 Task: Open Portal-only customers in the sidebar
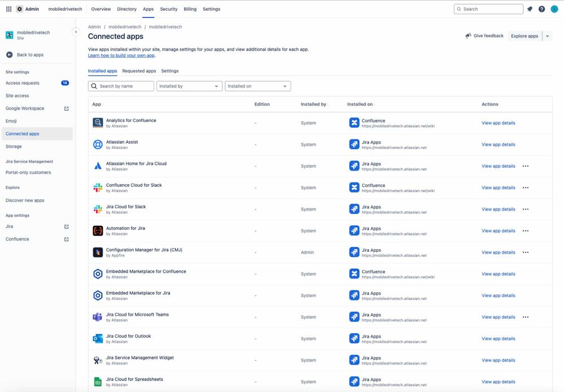[37, 172]
